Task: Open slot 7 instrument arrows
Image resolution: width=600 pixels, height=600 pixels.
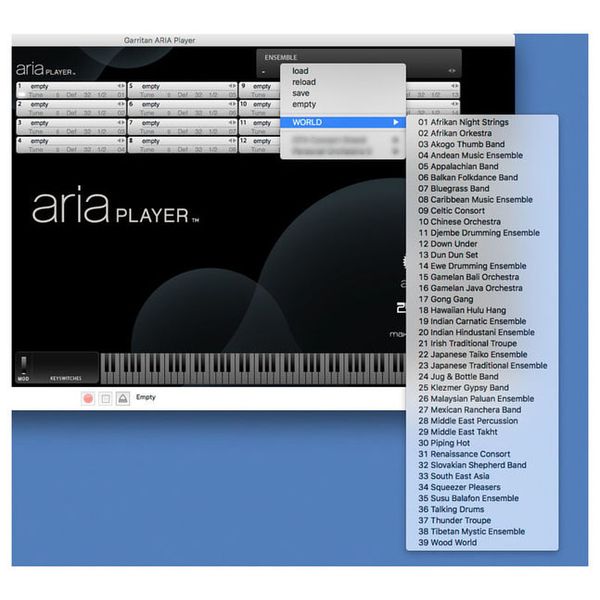Action: coord(232,122)
